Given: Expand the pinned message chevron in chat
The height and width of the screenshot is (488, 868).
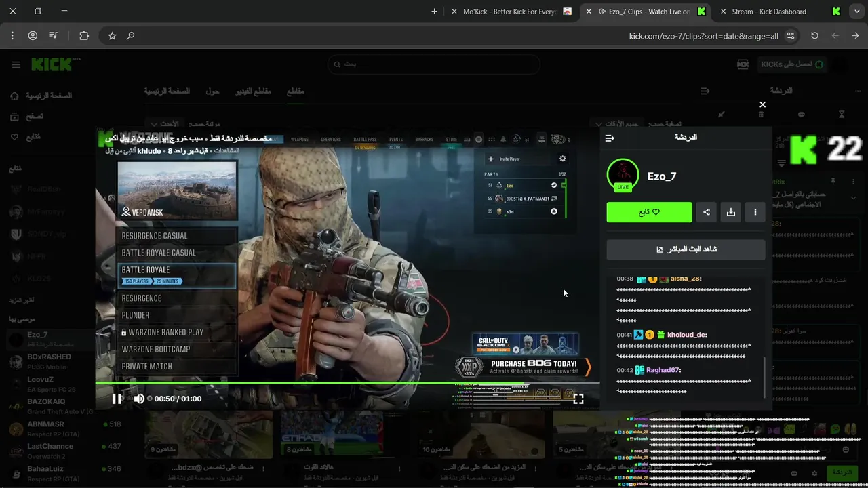Looking at the screenshot, I should tap(853, 197).
